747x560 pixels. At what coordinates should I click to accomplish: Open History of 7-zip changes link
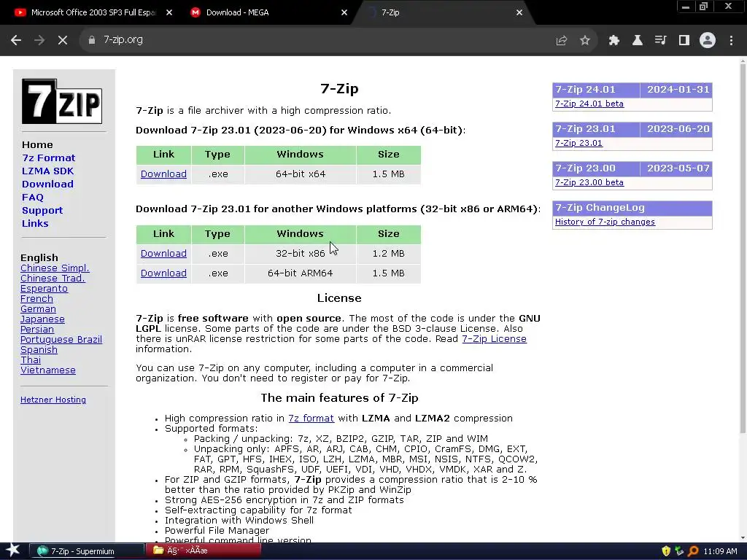[605, 222]
